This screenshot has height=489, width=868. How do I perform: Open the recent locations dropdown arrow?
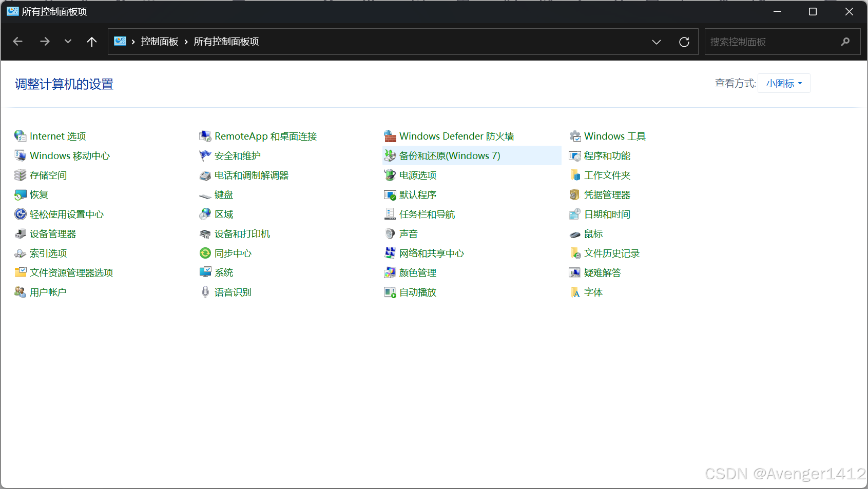(68, 42)
